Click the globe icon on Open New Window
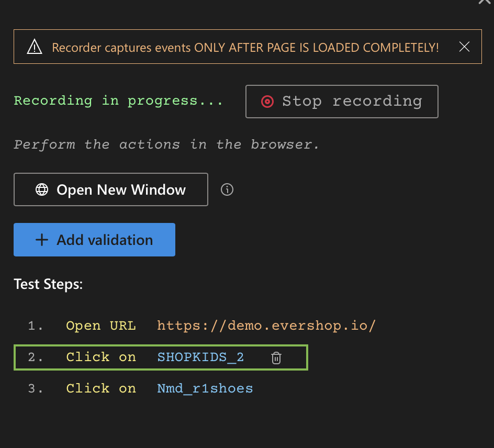 click(x=42, y=189)
